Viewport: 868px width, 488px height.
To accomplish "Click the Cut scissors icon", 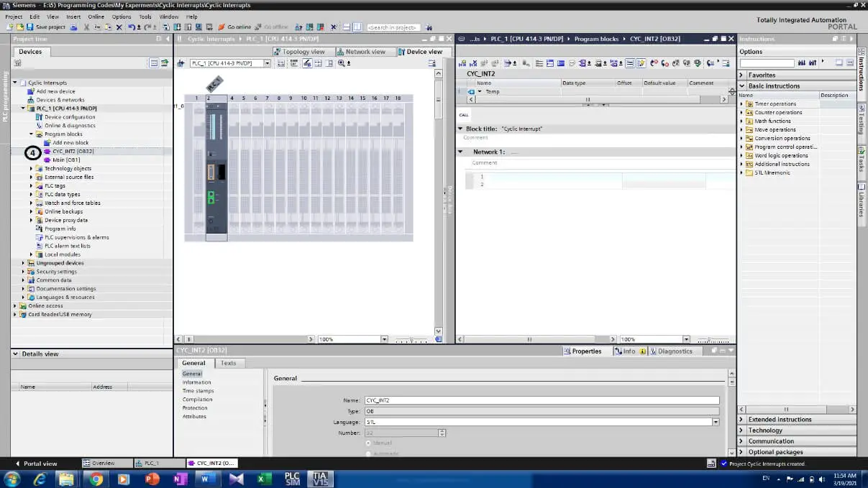I will click(86, 27).
